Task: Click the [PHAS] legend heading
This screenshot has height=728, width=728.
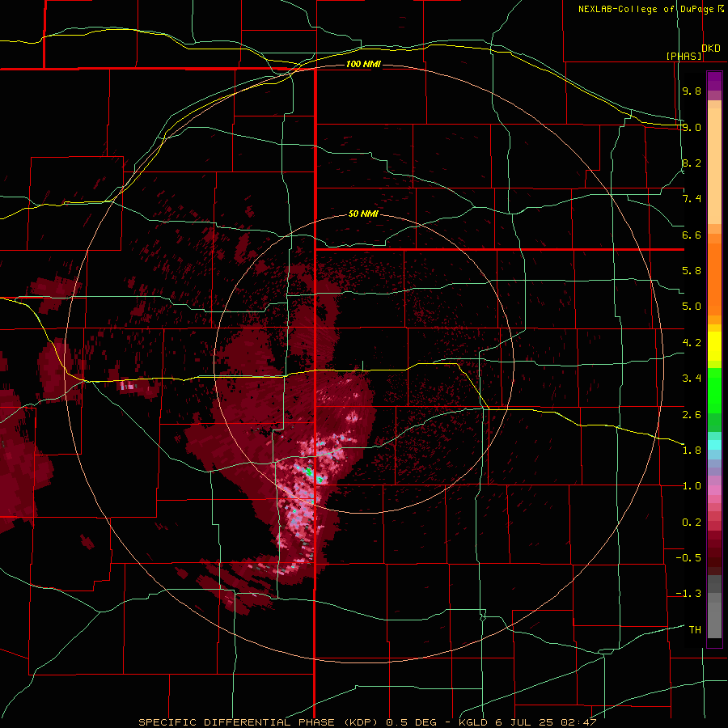Action: pyautogui.click(x=684, y=56)
